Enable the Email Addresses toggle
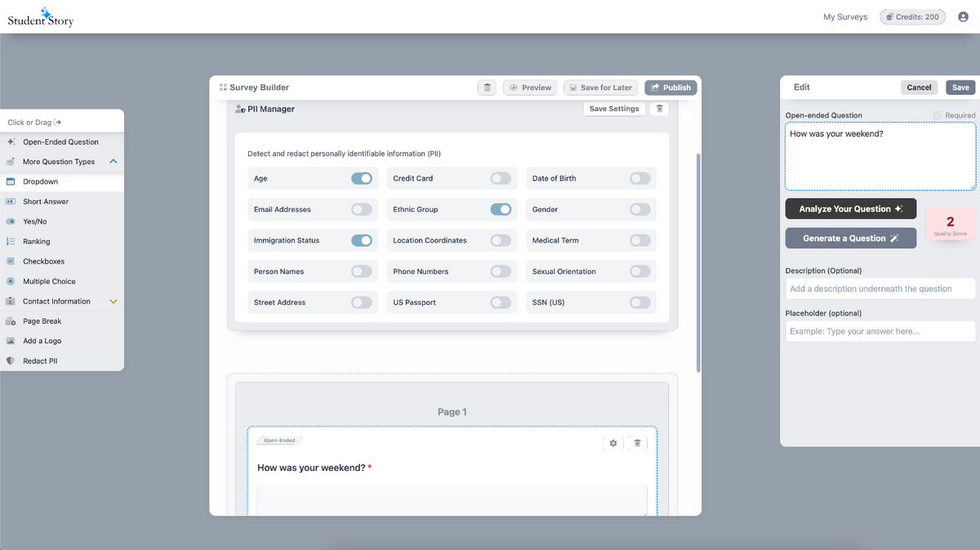 pyautogui.click(x=361, y=209)
